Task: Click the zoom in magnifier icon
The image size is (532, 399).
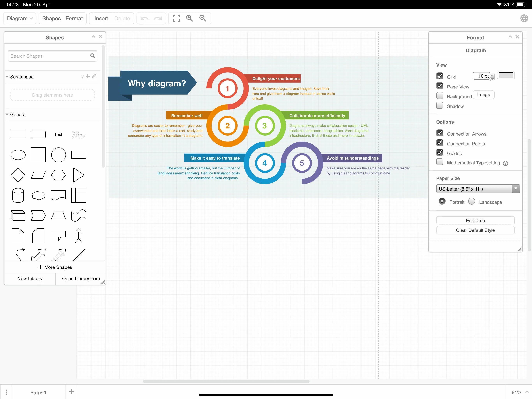Action: coord(189,18)
